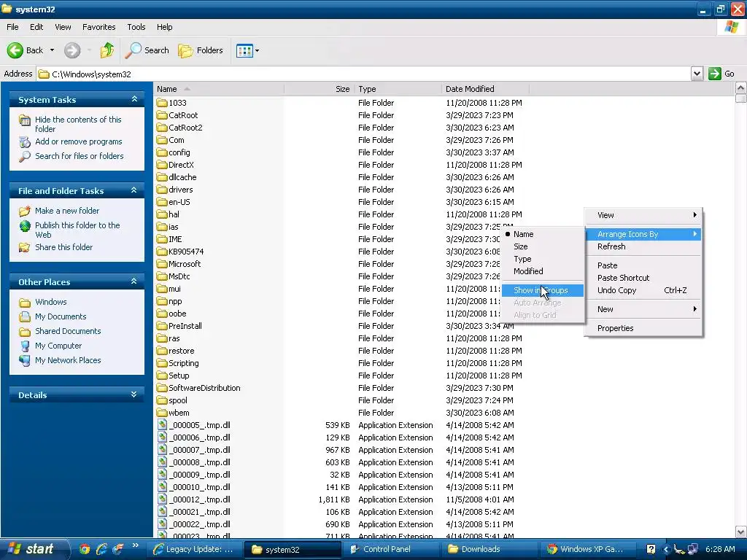Click the Forward arrow icon
This screenshot has height=560, width=747.
(72, 50)
